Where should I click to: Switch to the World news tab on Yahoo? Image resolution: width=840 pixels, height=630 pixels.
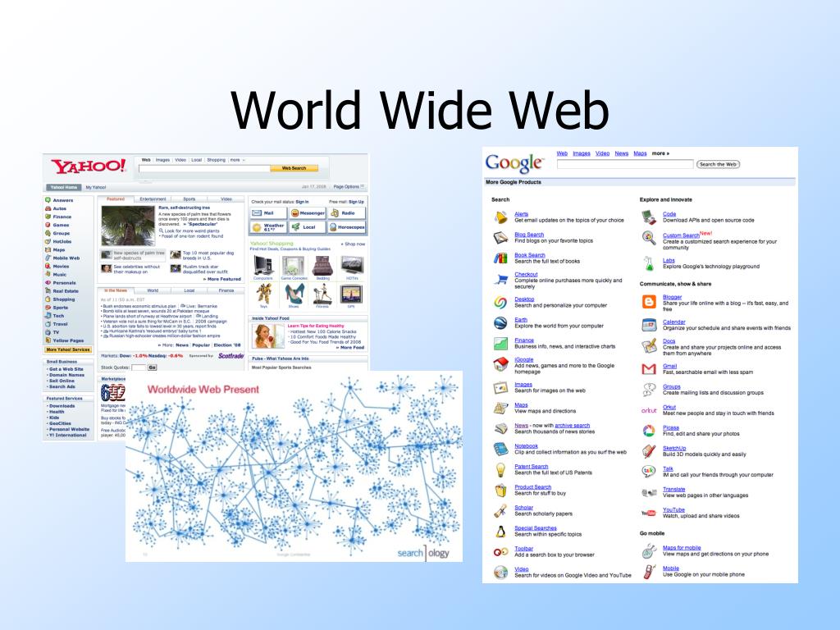coord(153,290)
